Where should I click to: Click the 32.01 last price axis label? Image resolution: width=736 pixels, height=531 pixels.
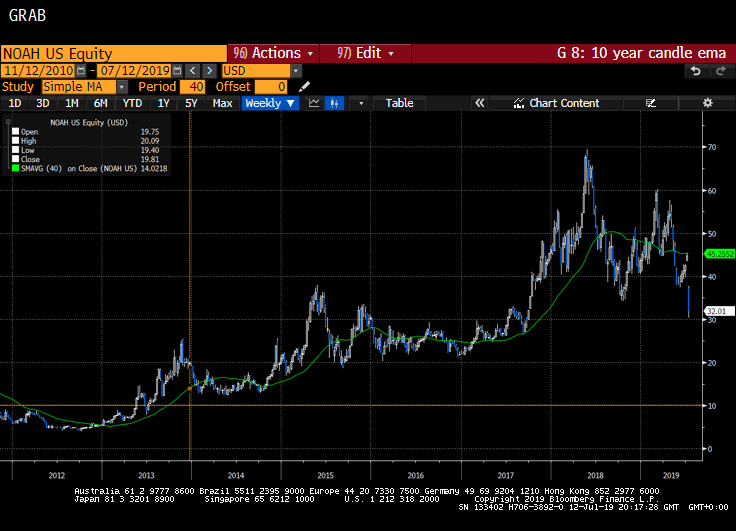coord(719,311)
